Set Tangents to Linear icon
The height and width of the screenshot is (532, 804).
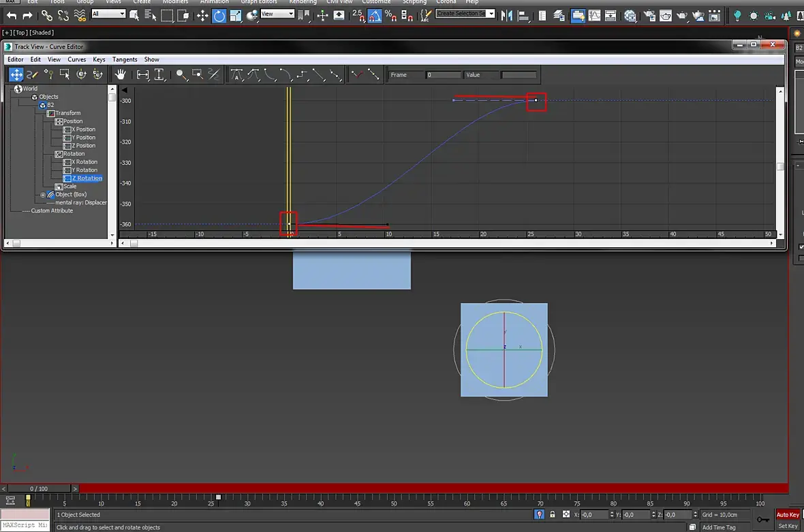pos(318,75)
